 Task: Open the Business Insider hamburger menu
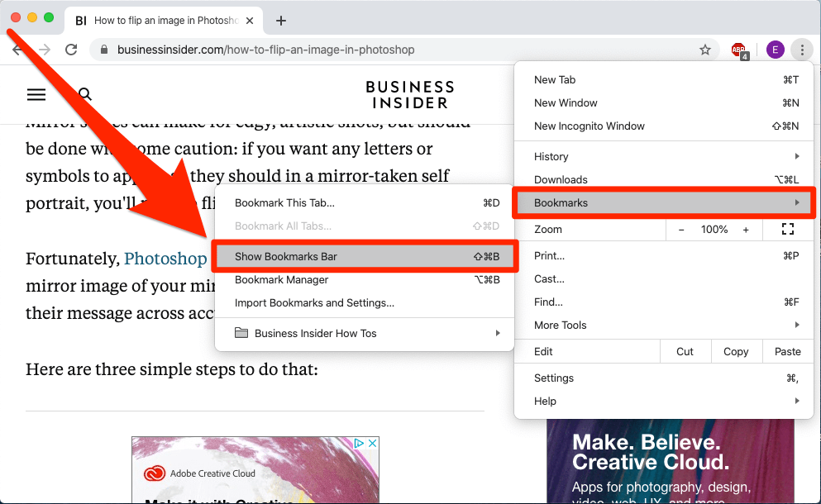36,94
